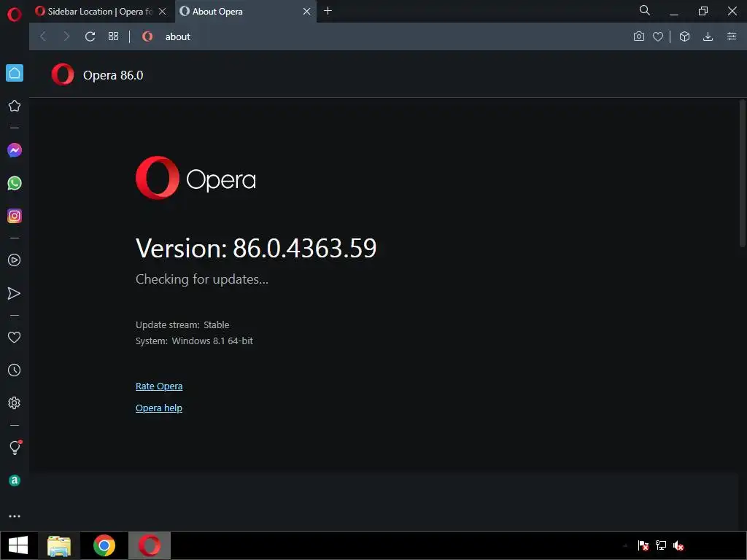Close the Sidebar Location tab
This screenshot has width=747, height=560.
point(163,12)
